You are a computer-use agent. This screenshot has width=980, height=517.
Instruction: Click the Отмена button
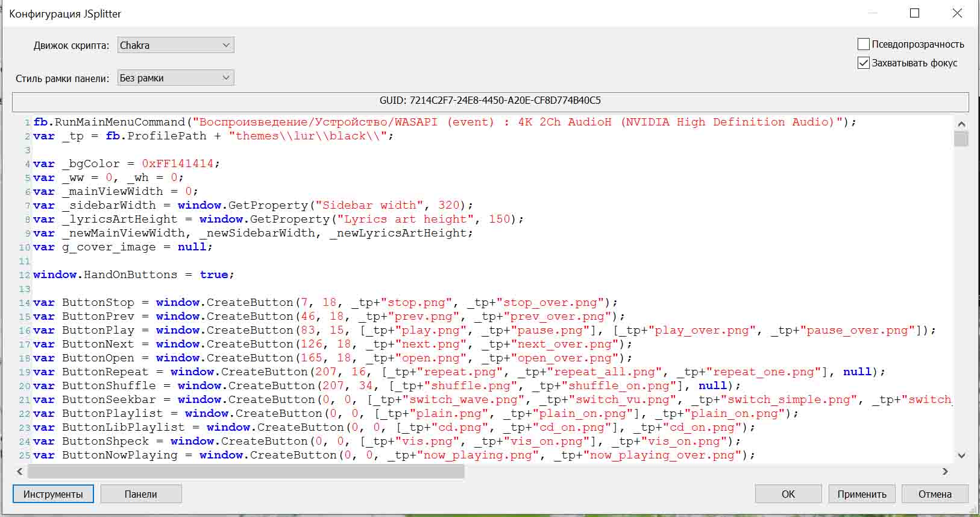click(935, 494)
